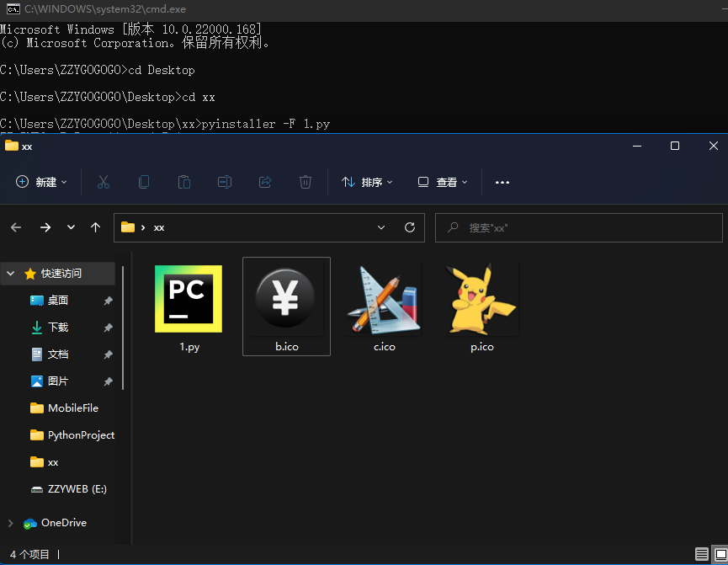The image size is (728, 565).
Task: Click the Share icon in toolbar
Action: point(265,182)
